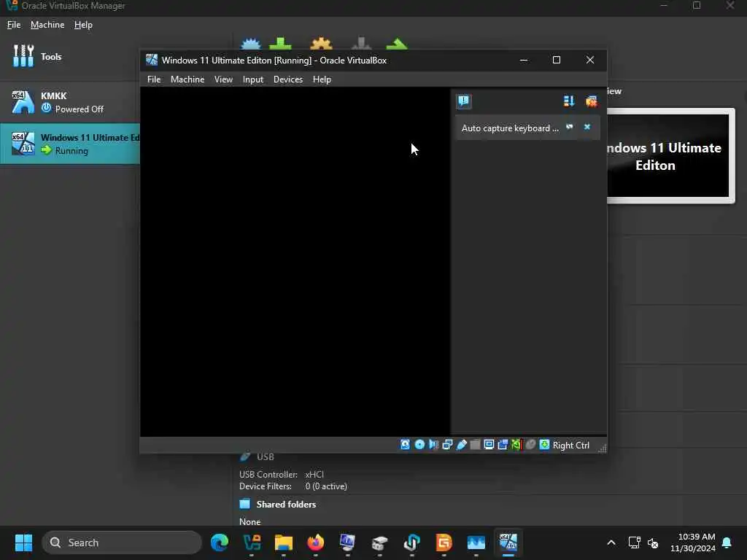This screenshot has height=560, width=747.
Task: Click the green Show arrow toolbar icon
Action: [397, 44]
